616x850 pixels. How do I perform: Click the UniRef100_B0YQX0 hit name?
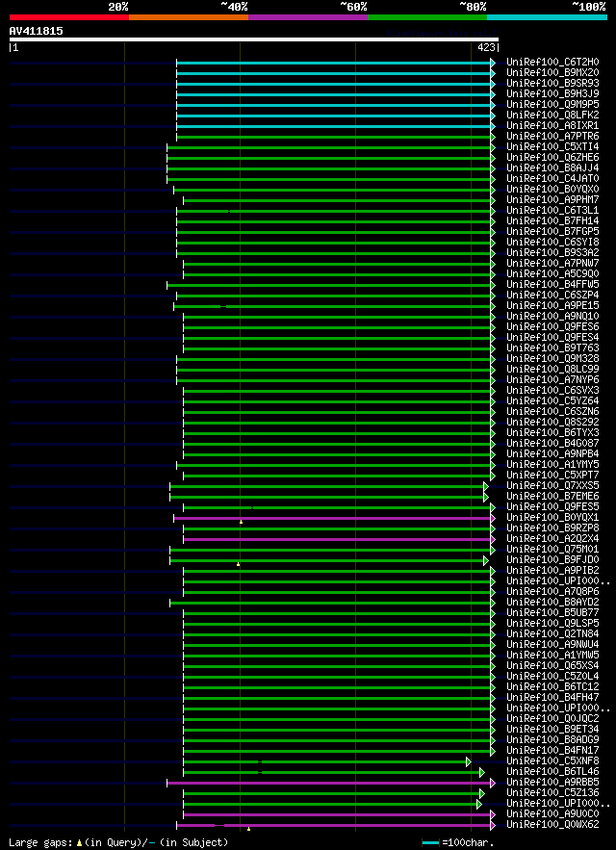[x=552, y=190]
